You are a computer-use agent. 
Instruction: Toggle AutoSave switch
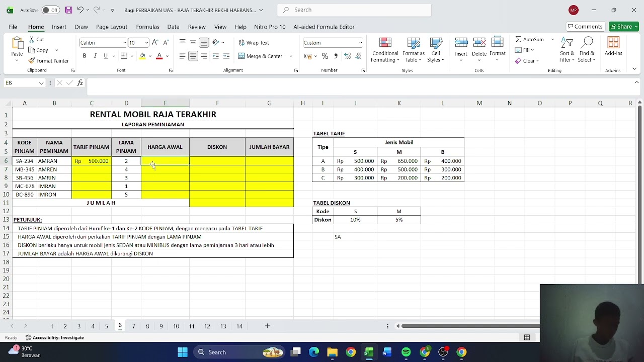(50, 10)
